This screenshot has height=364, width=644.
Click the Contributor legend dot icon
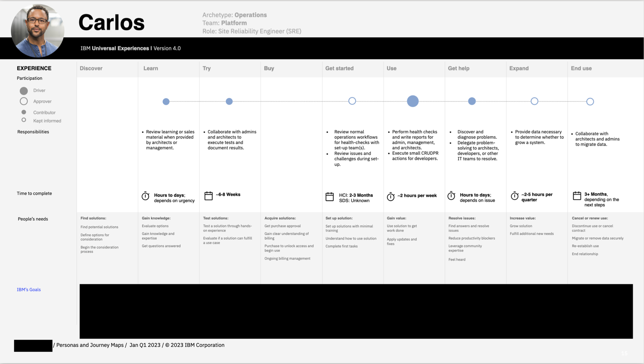(24, 112)
